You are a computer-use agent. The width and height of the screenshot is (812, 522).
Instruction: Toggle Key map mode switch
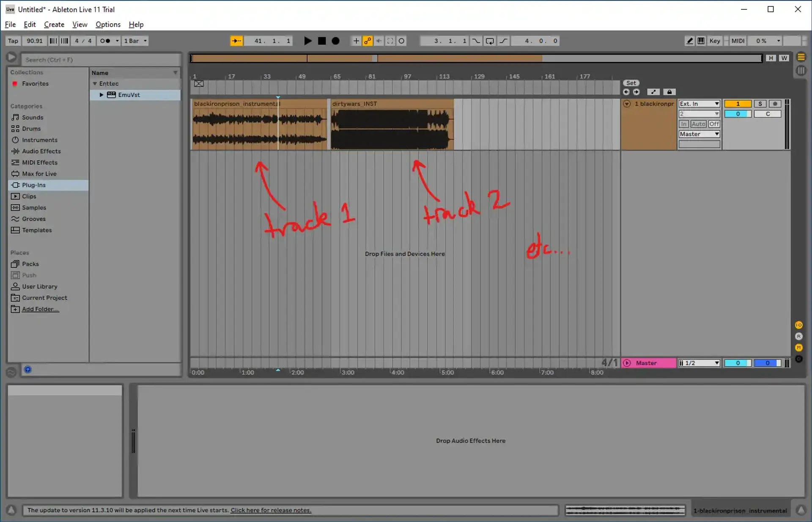click(x=714, y=41)
